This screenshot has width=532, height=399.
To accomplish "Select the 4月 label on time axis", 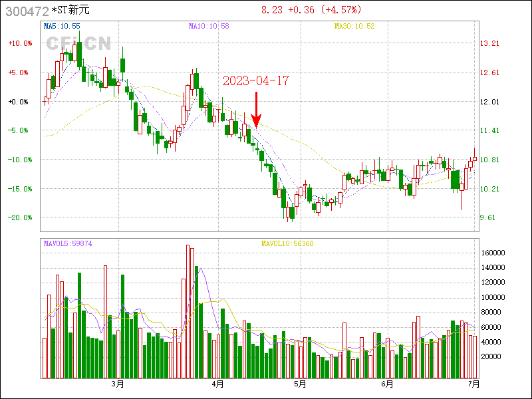I will 217,384.
